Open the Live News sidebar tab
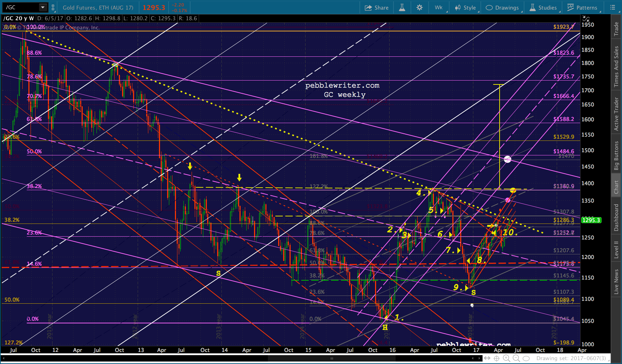 [x=616, y=282]
